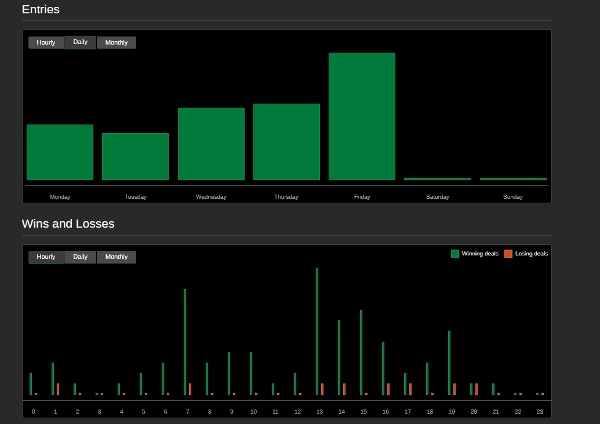Click the Sunday axis label
Viewport: 600px width, 424px height.
pos(513,197)
